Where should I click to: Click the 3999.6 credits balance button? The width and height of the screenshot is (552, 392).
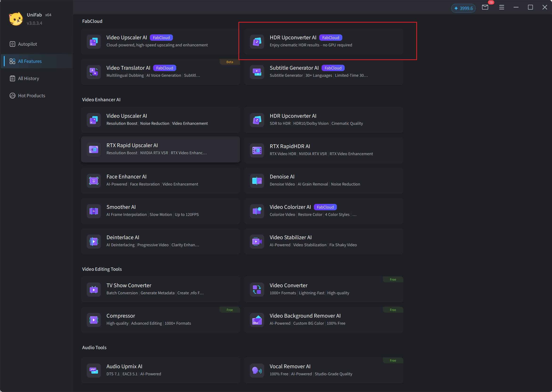(x=463, y=8)
